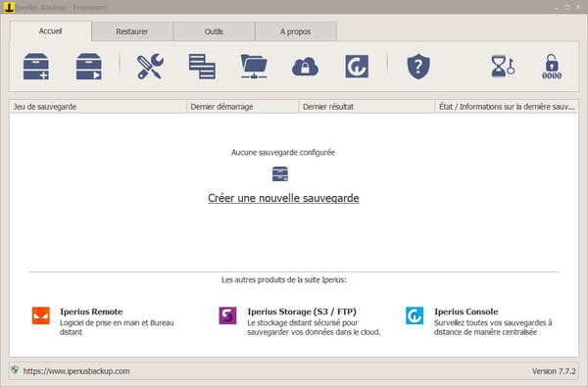This screenshot has height=387, width=588.
Task: Click the cloud with padlock icon
Action: click(305, 67)
